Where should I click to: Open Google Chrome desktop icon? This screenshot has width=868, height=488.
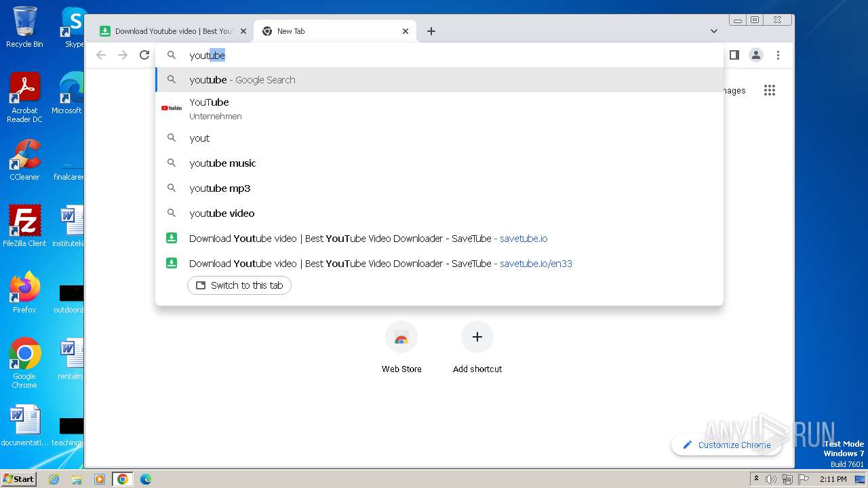pyautogui.click(x=24, y=363)
